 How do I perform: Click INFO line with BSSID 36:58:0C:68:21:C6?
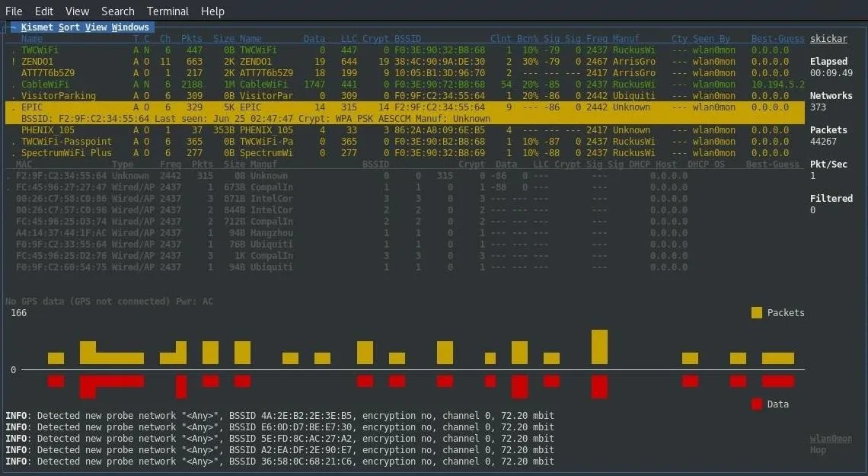tap(279, 462)
